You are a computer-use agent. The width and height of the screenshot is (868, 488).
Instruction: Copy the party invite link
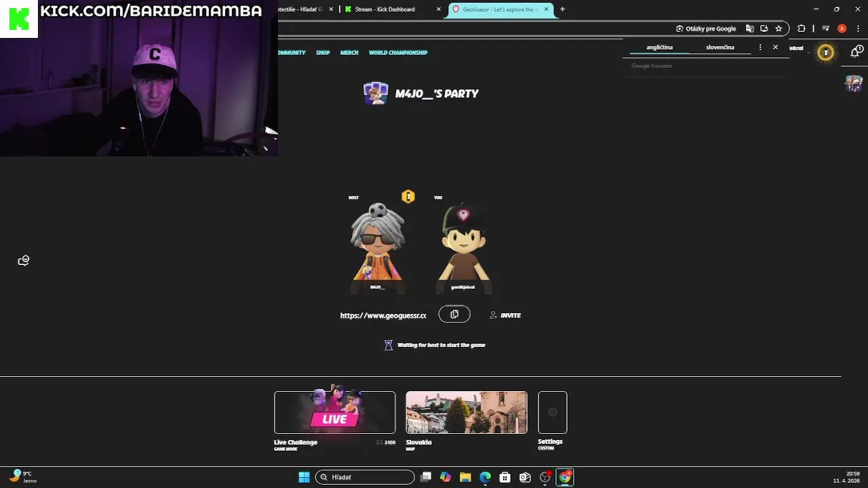click(x=454, y=314)
